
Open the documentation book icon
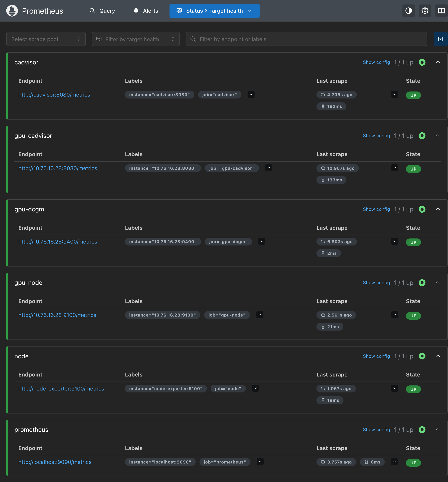tap(441, 11)
